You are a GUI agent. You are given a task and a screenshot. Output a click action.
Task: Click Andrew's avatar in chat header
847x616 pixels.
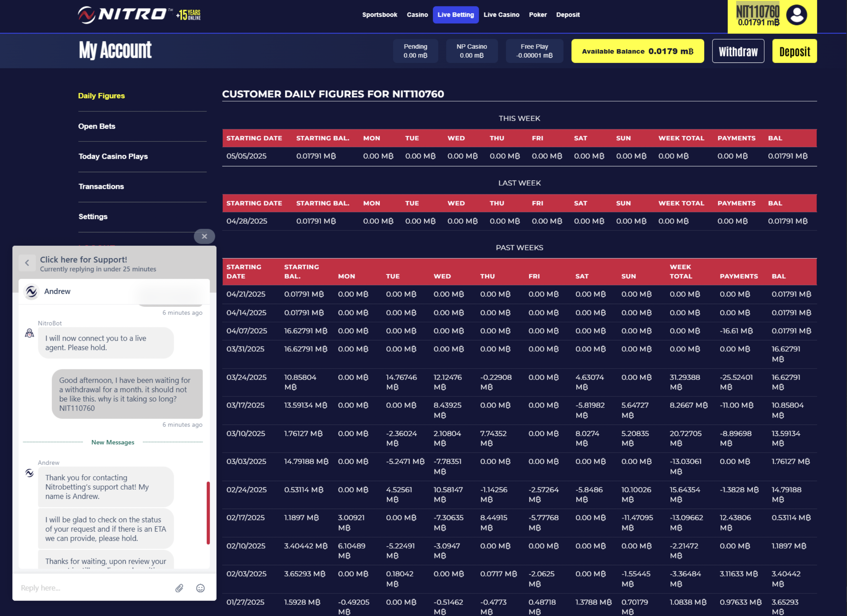(31, 291)
